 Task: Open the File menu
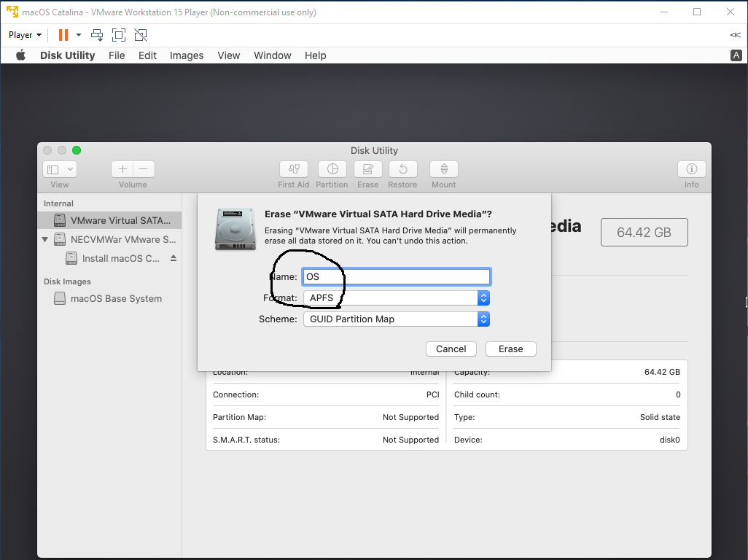[117, 55]
